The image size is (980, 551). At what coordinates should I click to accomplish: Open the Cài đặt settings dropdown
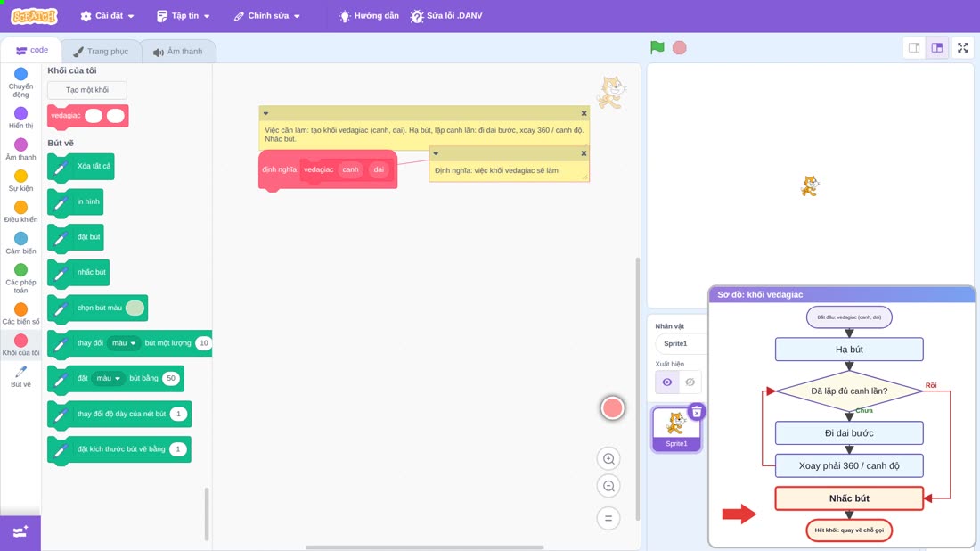108,16
